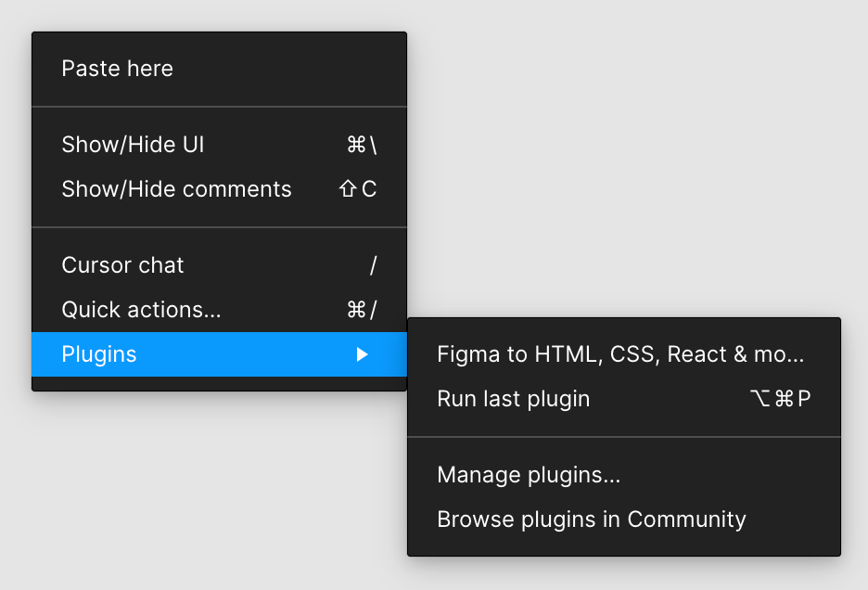Click the command-backslash shortcut glyph for Show/Hide UI

[x=362, y=145]
